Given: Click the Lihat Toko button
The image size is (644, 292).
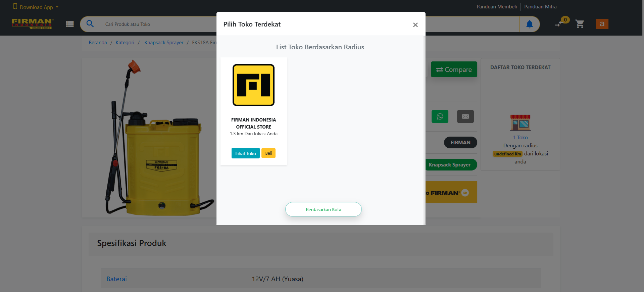Looking at the screenshot, I should pos(245,153).
